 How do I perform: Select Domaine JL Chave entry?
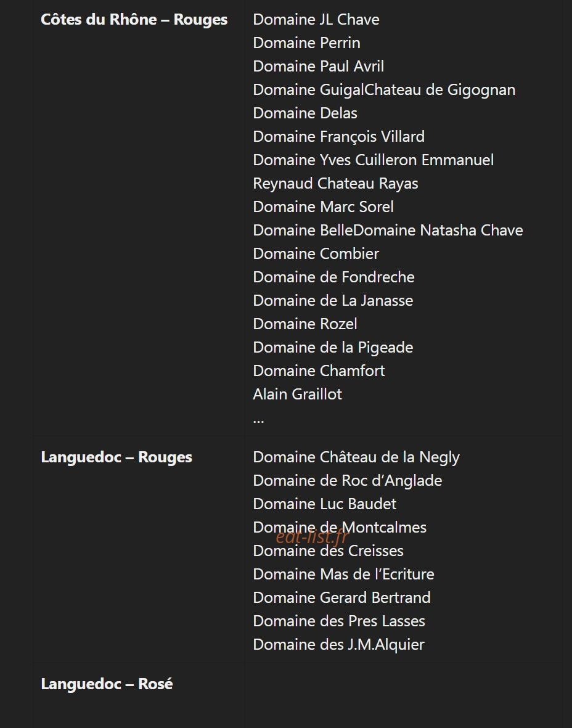316,20
